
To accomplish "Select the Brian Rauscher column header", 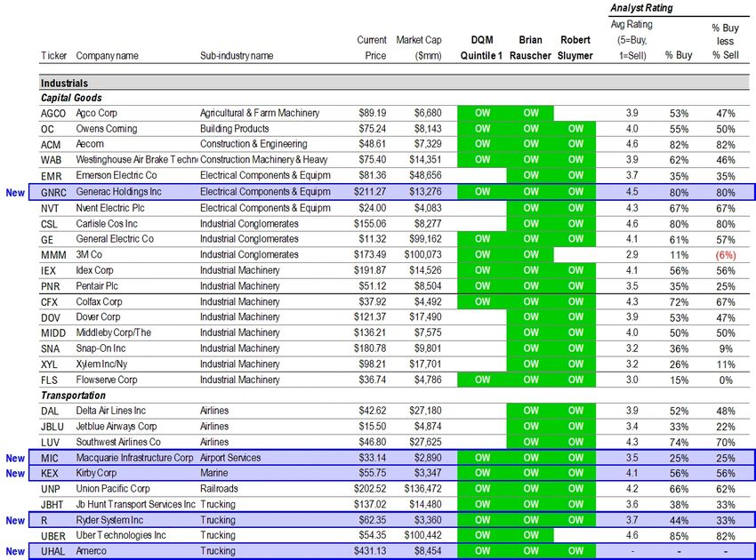I will pos(530,48).
